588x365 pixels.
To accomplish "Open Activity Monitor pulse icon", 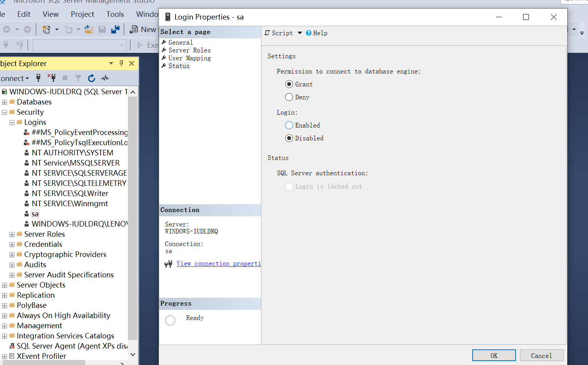I will tap(105, 78).
